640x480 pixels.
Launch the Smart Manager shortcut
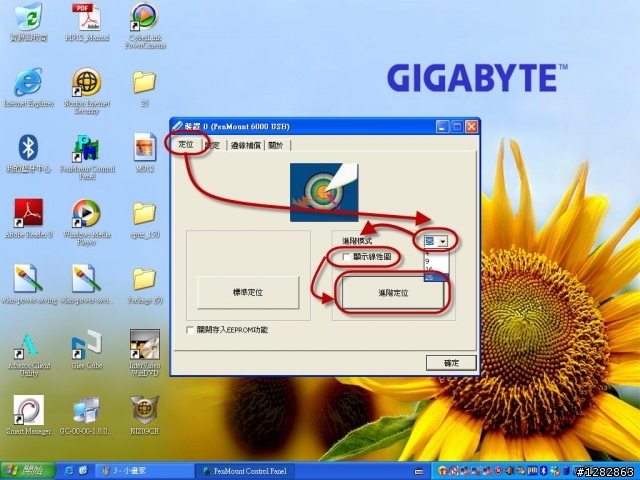pos(28,410)
